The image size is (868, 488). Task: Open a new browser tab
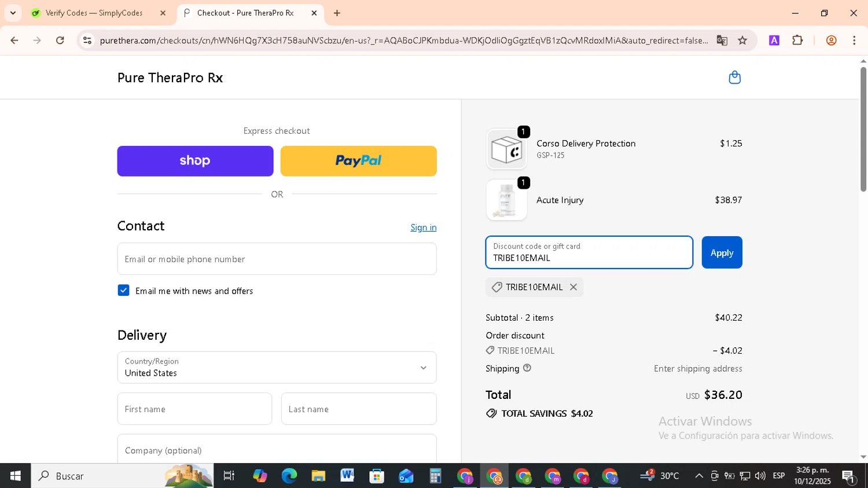(x=337, y=13)
